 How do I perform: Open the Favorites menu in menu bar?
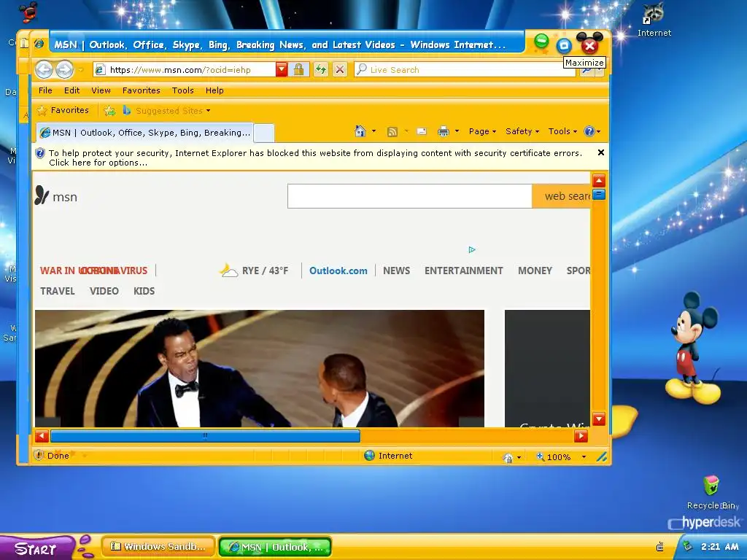pyautogui.click(x=141, y=90)
